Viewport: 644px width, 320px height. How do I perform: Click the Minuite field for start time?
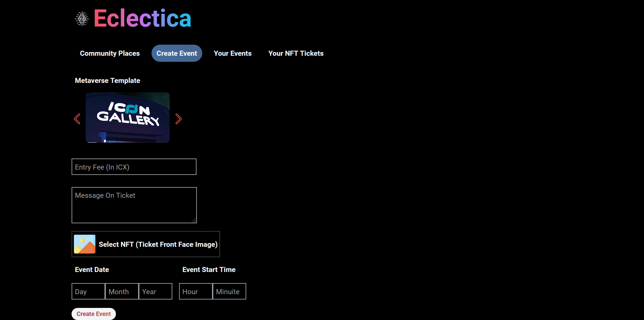(229, 291)
